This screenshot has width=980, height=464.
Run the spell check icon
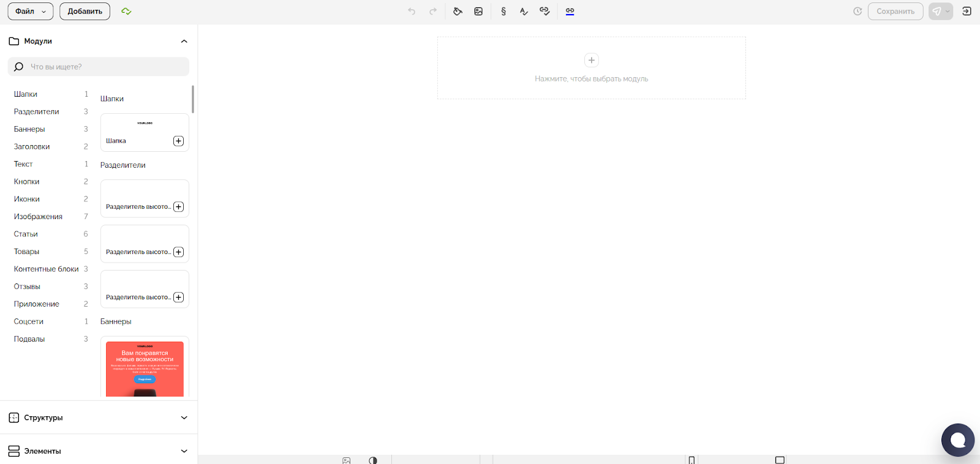(524, 12)
